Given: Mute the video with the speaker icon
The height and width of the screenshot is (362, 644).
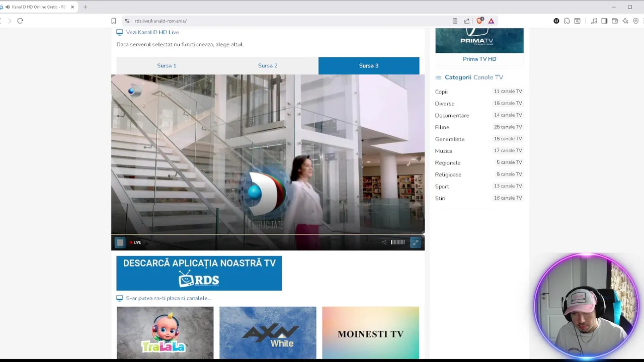Looking at the screenshot, I should (384, 242).
